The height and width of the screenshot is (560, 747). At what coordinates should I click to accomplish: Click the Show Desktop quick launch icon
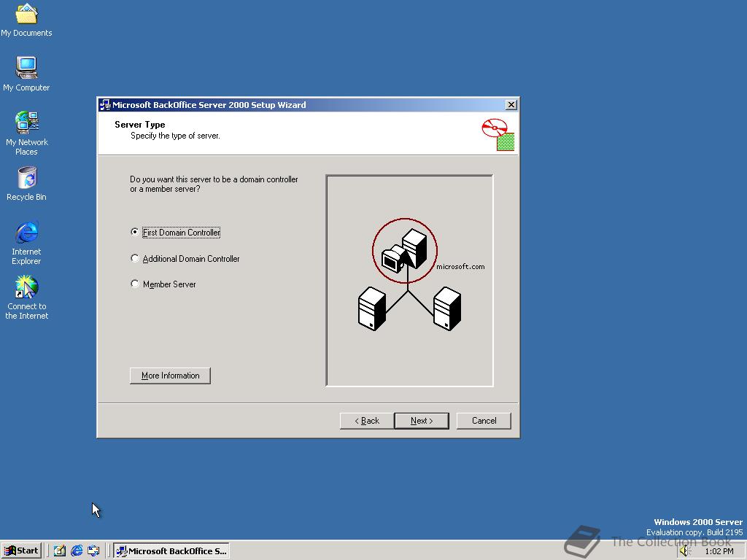(60, 551)
